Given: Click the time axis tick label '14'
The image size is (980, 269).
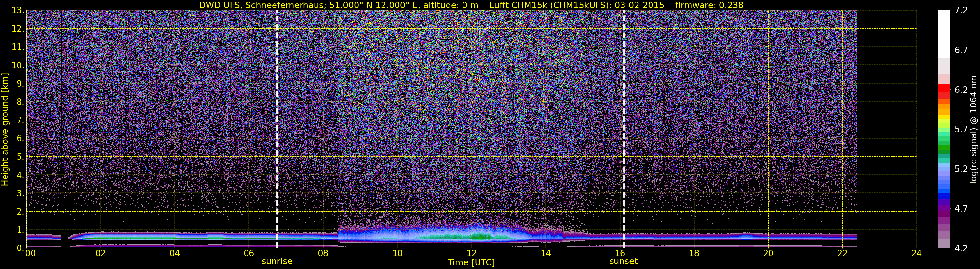Looking at the screenshot, I should coord(545,253).
